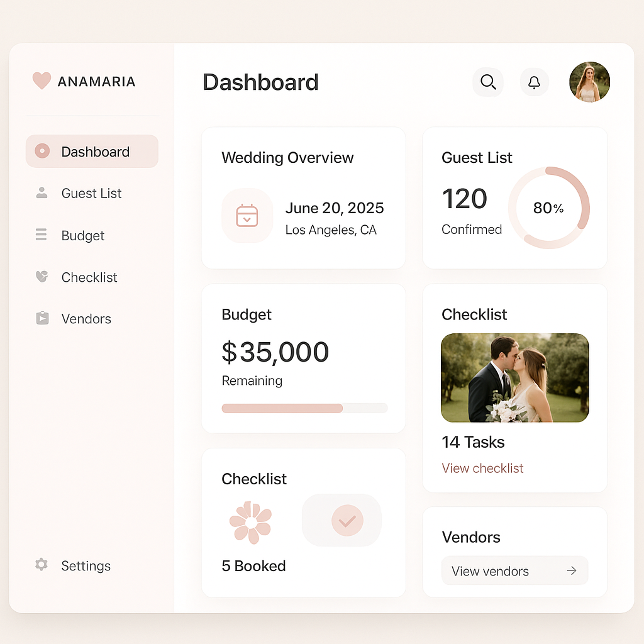Click the Guest List person icon
Viewport: 644px width, 644px height.
(42, 193)
